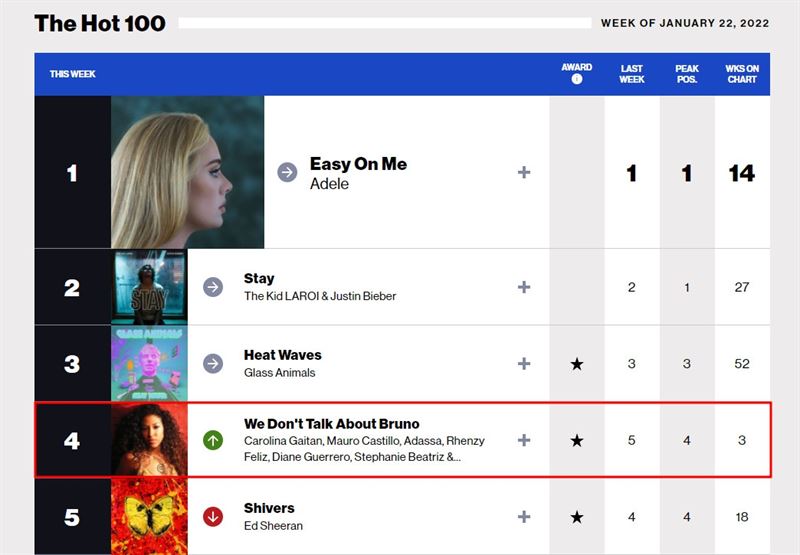Viewport: 800px width, 555px height.
Task: Click the steady arrow icon beside Easy On Me
Action: [x=287, y=173]
